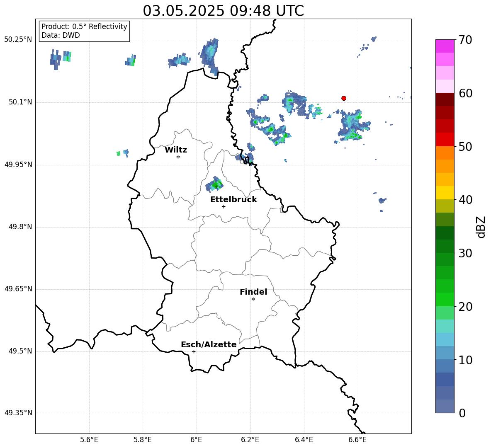
Task: Click the Esch/Alzette location cross marker
Action: 194,351
